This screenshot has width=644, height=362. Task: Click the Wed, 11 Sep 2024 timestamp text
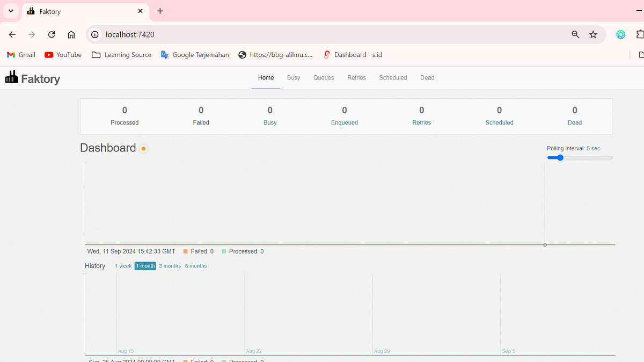(131, 251)
